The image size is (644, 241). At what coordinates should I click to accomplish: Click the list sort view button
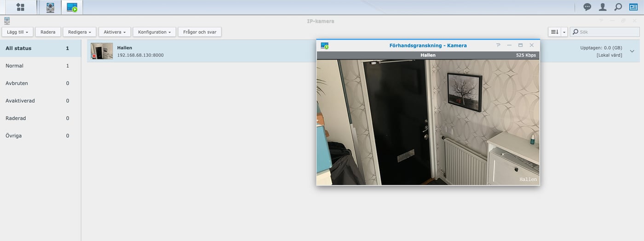554,32
